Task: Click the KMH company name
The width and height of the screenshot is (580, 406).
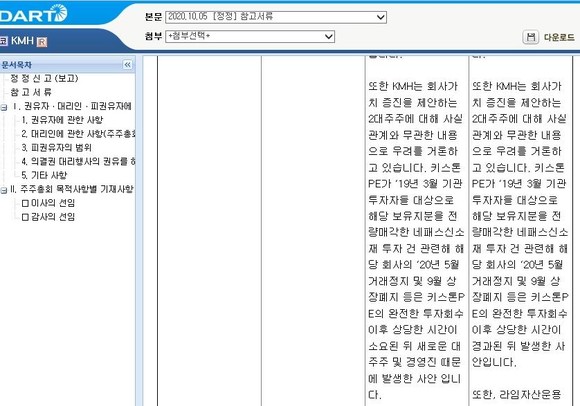Action: (22, 41)
